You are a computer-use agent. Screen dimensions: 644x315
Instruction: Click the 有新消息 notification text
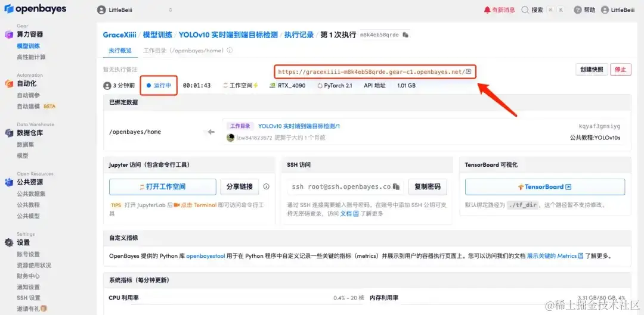(503, 10)
